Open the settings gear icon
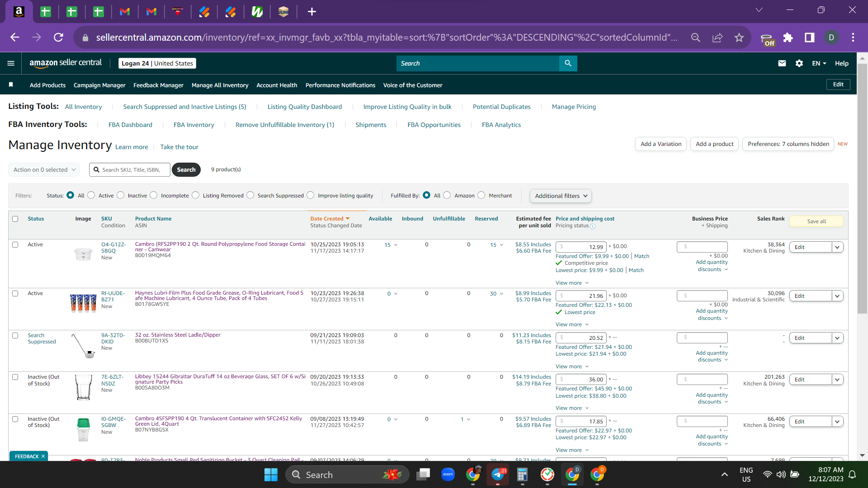 799,63
